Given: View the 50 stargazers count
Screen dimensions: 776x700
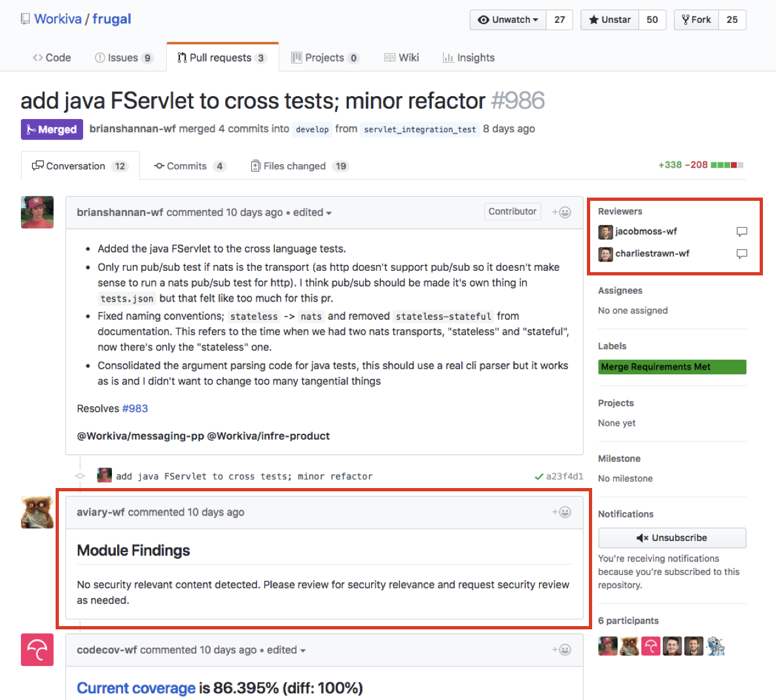Looking at the screenshot, I should (x=652, y=20).
